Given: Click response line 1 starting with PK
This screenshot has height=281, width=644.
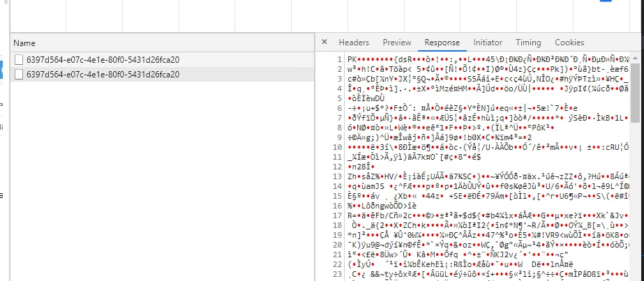Looking at the screenshot, I should click(488, 59).
